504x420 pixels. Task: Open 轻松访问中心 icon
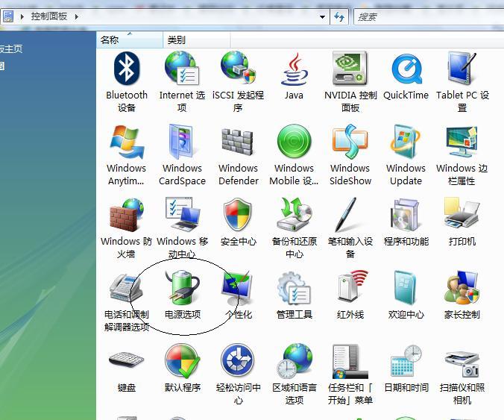pos(238,360)
